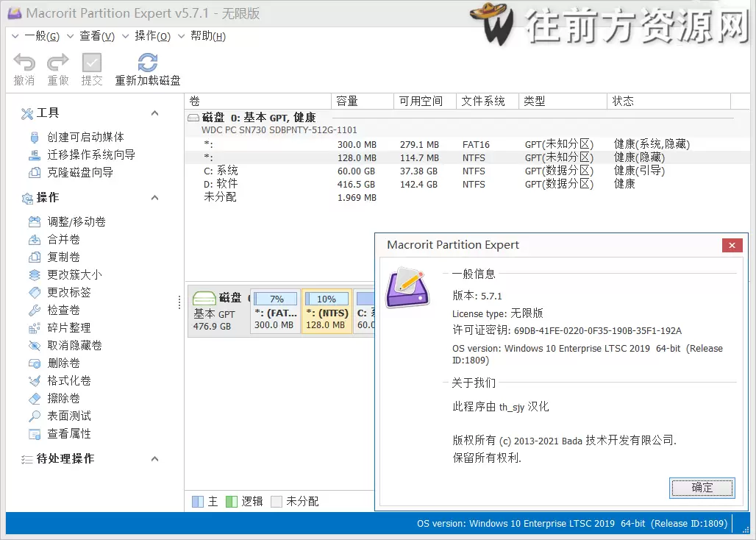Click the WDC PC SN730 disk model text
This screenshot has height=540, width=756.
coord(279,130)
